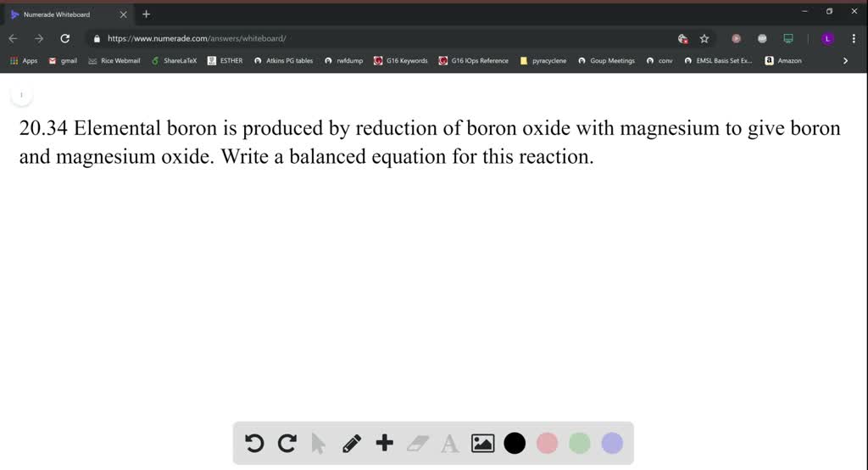Click the undo arrow in whiteboard toolbar
The height and width of the screenshot is (470, 868).
pyautogui.click(x=254, y=443)
